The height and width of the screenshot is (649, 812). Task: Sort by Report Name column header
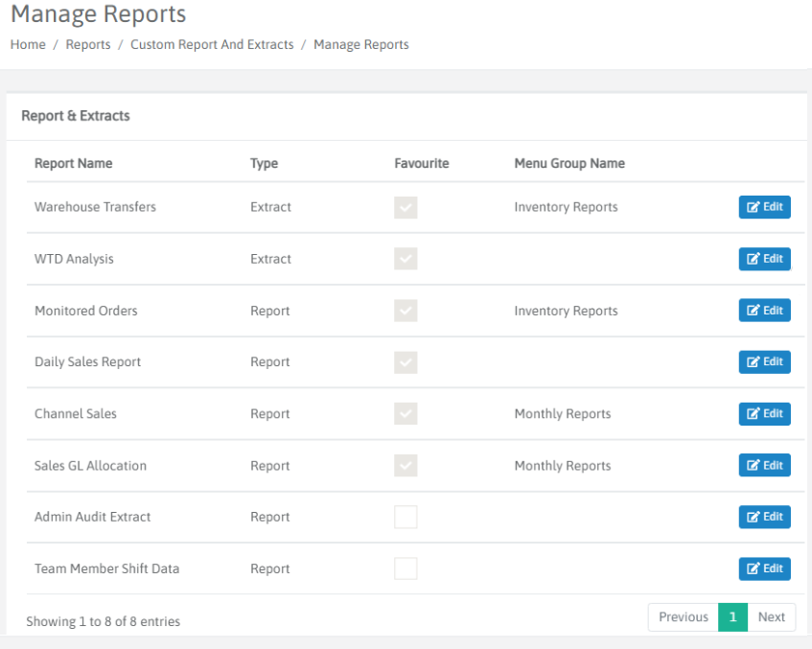(74, 163)
